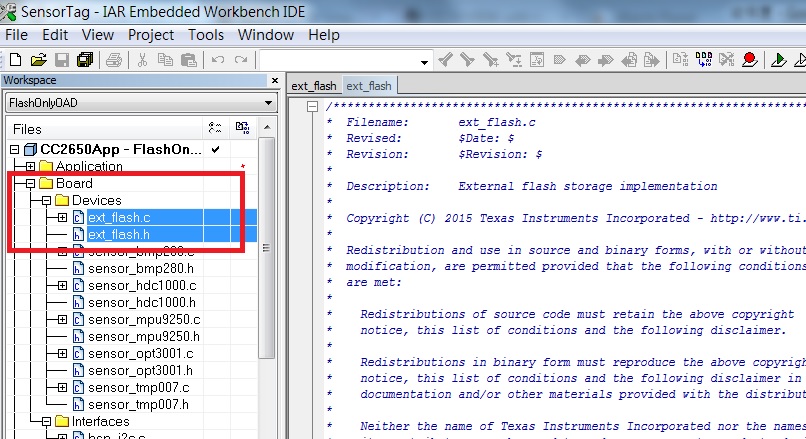
Task: Expand the sensor_tmp007.c node
Action: (x=62, y=387)
